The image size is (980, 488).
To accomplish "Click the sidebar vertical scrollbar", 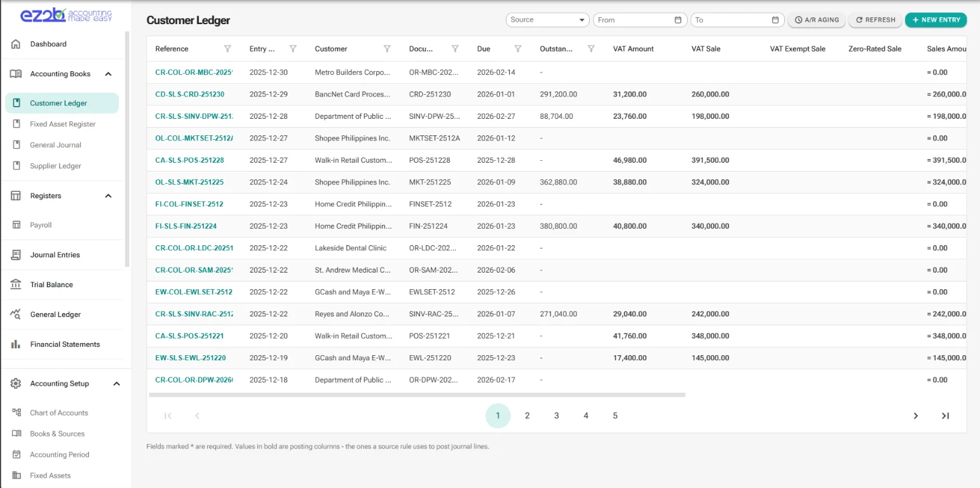I will click(127, 148).
